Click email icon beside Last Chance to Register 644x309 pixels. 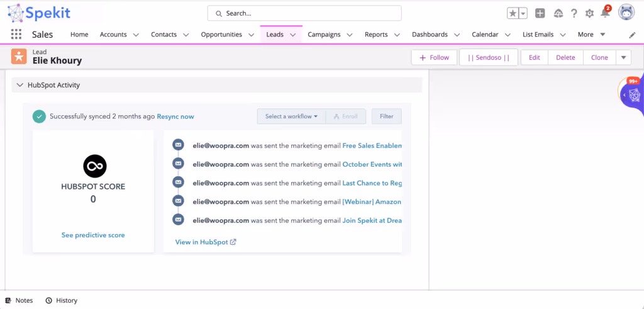pos(178,182)
